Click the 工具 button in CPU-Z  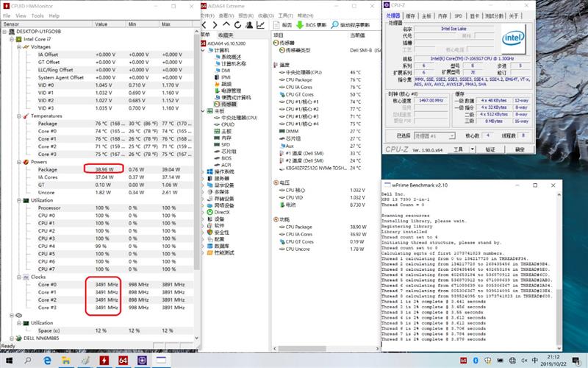click(x=458, y=149)
